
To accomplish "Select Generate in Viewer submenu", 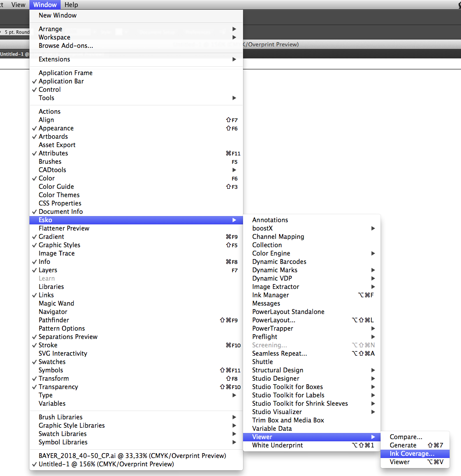I will coord(415,445).
